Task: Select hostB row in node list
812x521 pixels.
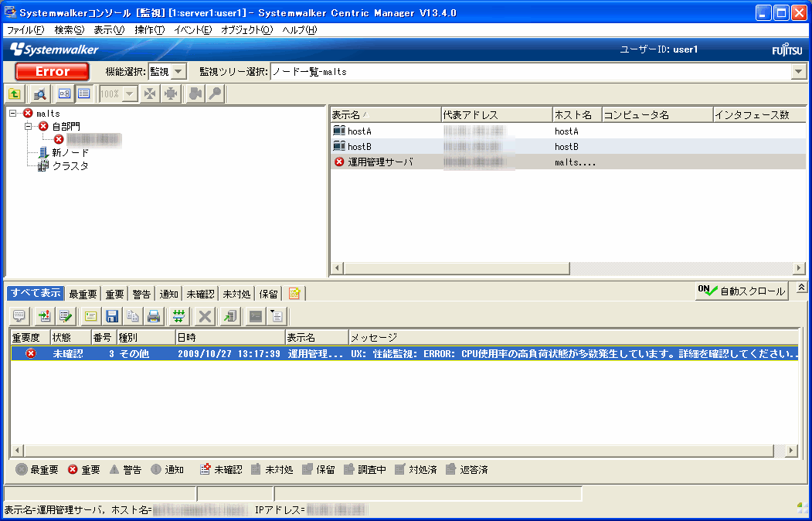Action: point(568,147)
